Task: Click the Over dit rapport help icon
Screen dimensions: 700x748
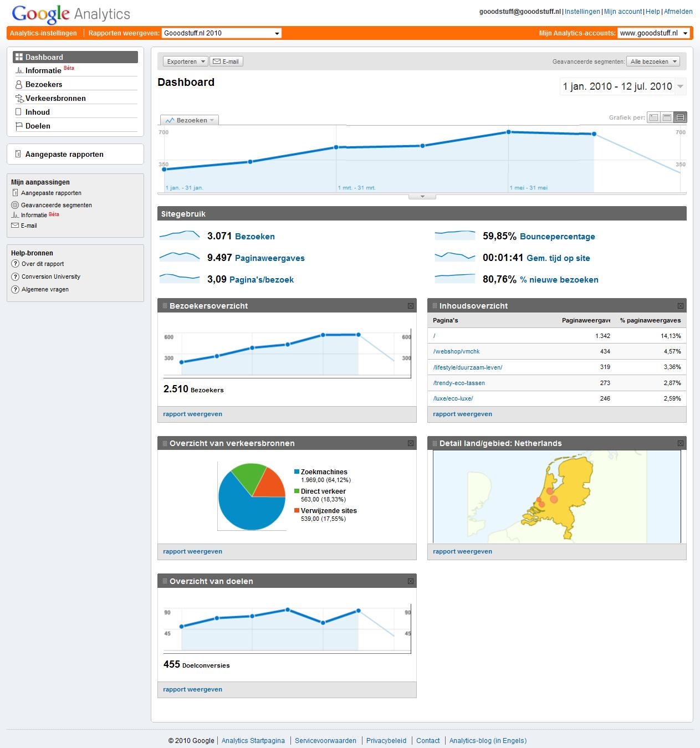Action: click(x=14, y=264)
